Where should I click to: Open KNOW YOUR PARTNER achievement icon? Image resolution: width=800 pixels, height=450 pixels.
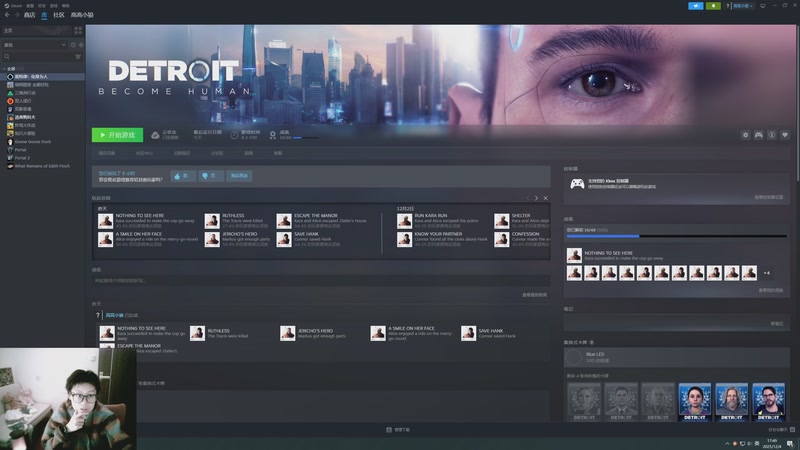click(405, 239)
